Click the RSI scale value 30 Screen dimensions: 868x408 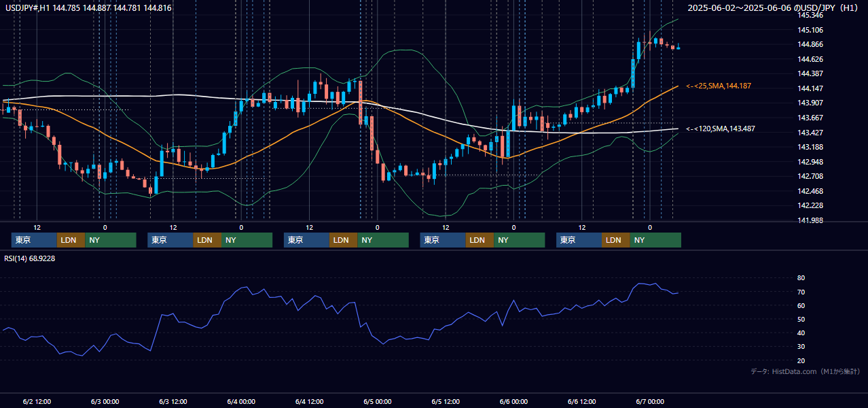[801, 347]
